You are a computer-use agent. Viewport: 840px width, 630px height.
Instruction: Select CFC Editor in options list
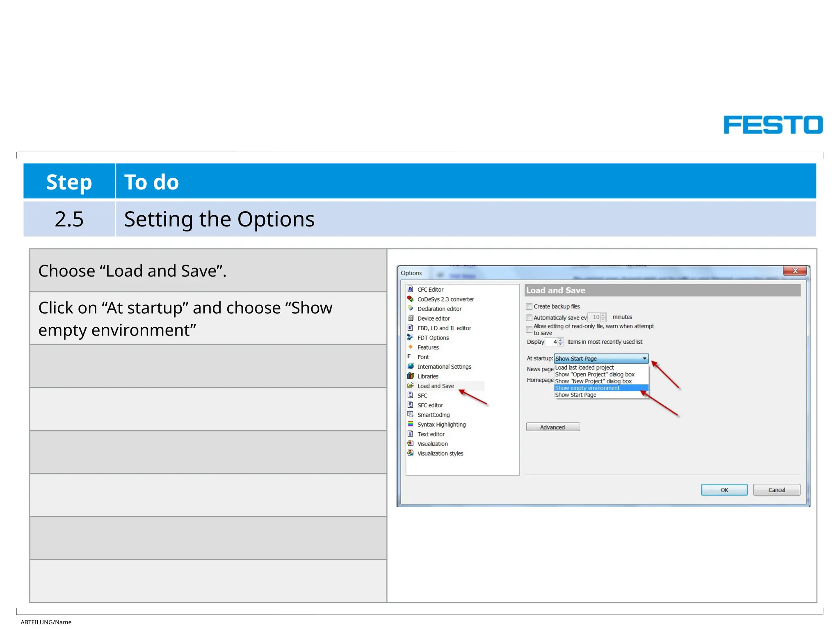(x=430, y=290)
